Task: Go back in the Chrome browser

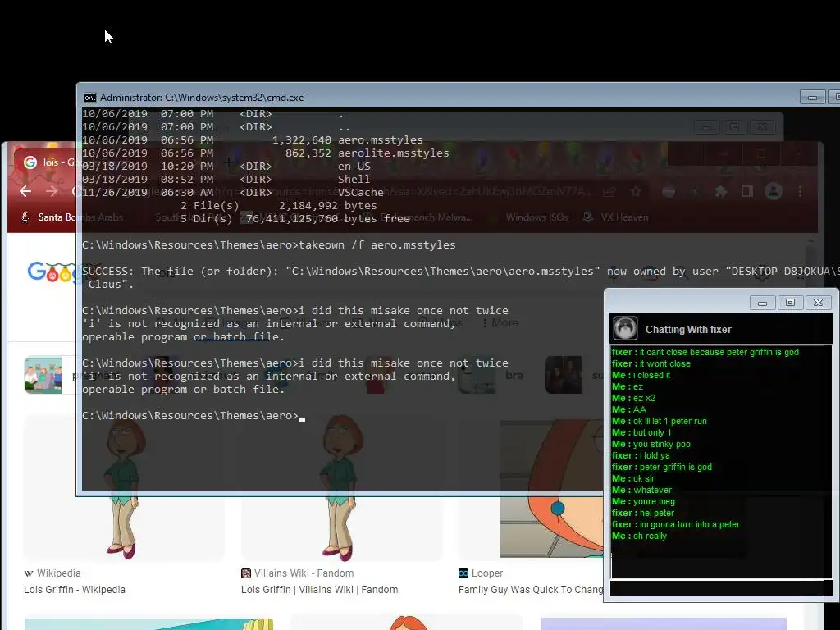Action: click(25, 191)
